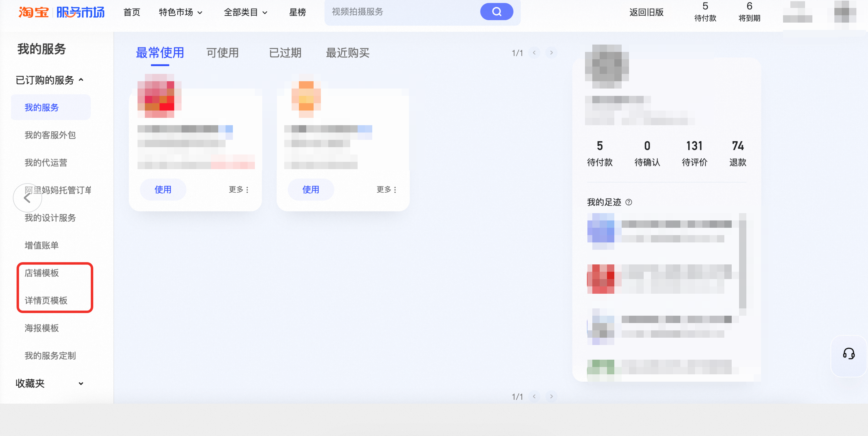Open first service card thumbnail image
The height and width of the screenshot is (436, 868).
pos(159,96)
